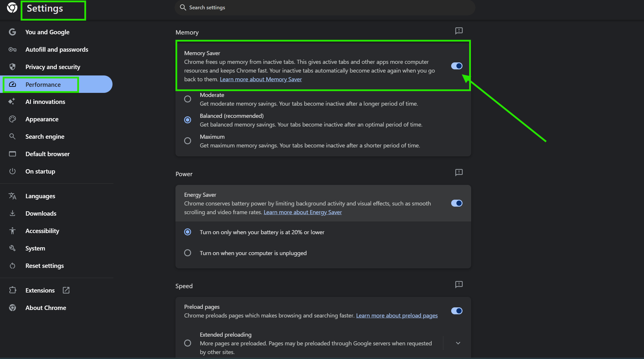Screen dimensions: 644x359
Task: Choose Turn on when computer is unplugged
Action: [188, 253]
